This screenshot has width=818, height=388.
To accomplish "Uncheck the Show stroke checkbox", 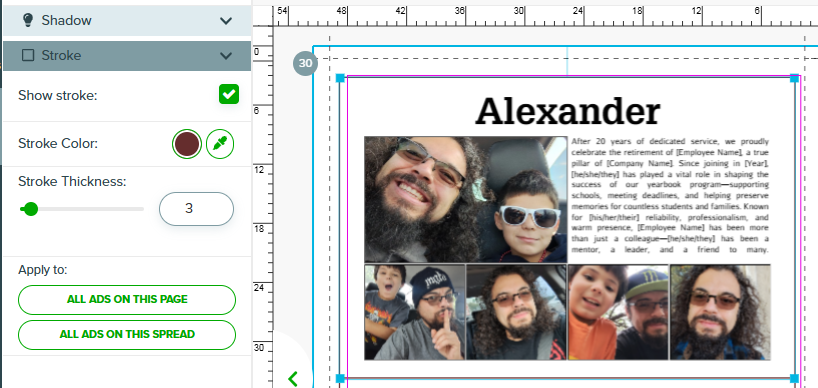I will click(x=229, y=94).
